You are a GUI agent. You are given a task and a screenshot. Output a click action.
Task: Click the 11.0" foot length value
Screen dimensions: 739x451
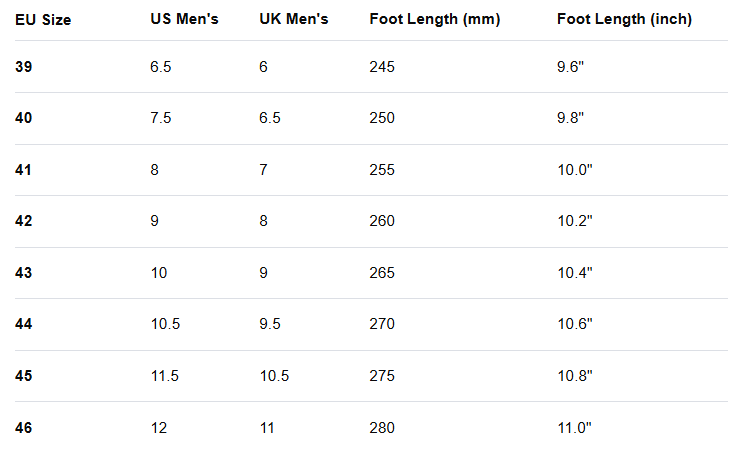point(575,428)
